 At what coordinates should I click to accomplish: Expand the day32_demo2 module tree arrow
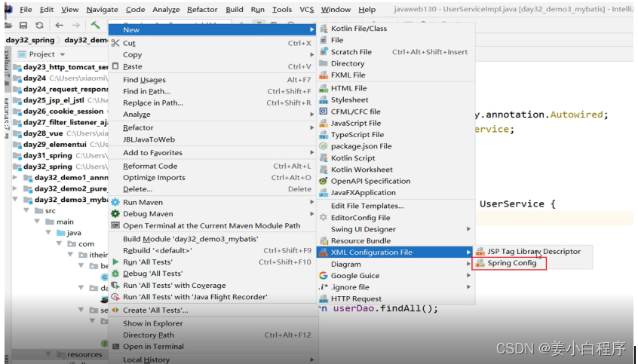16,188
